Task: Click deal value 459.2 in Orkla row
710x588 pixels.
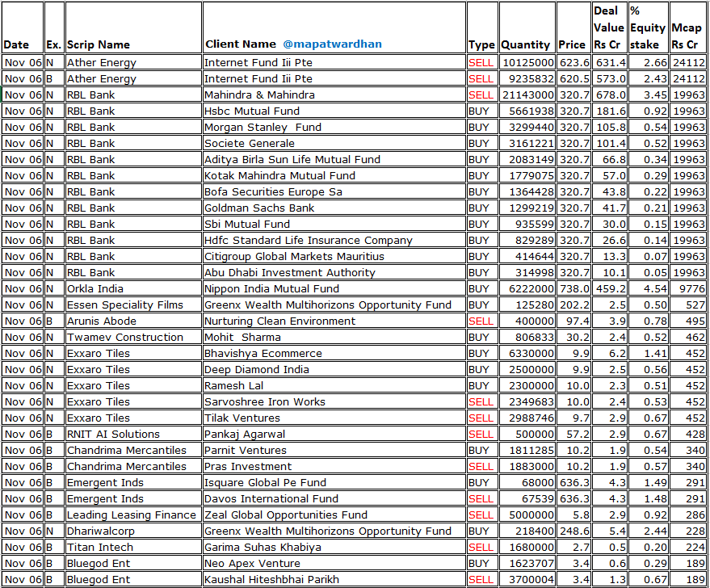Action: pos(610,289)
